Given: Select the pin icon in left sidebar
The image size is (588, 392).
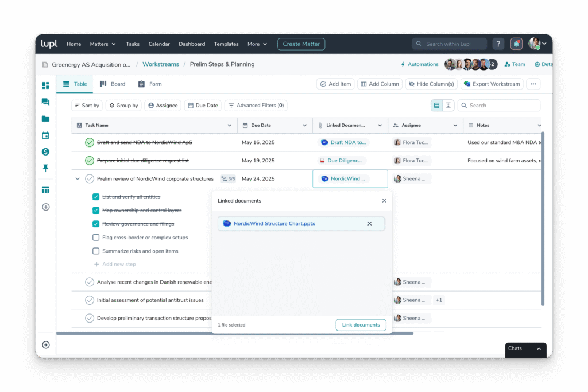Looking at the screenshot, I should pyautogui.click(x=46, y=168).
